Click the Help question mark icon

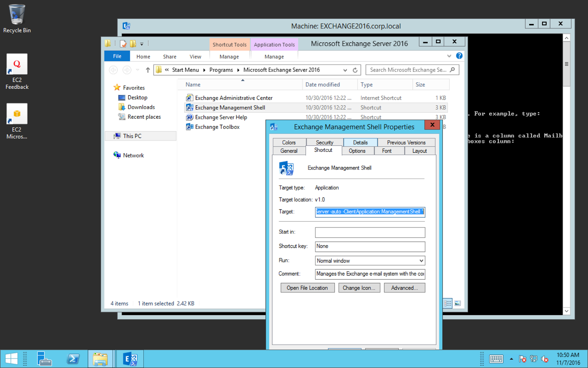pos(459,56)
